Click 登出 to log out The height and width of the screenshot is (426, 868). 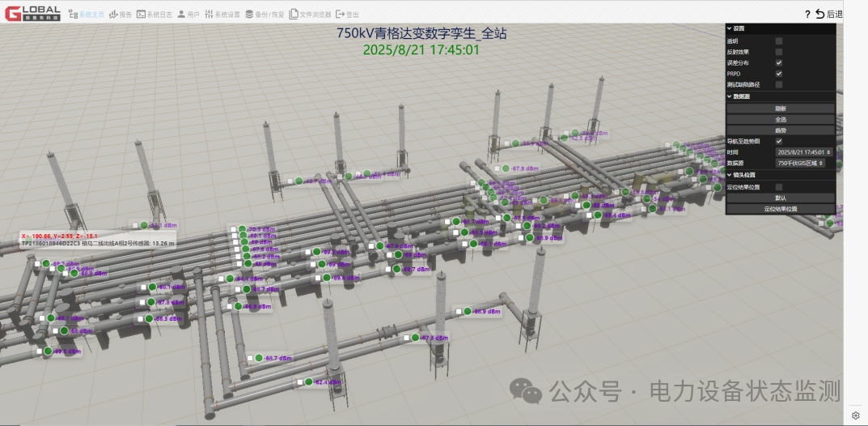click(x=347, y=15)
